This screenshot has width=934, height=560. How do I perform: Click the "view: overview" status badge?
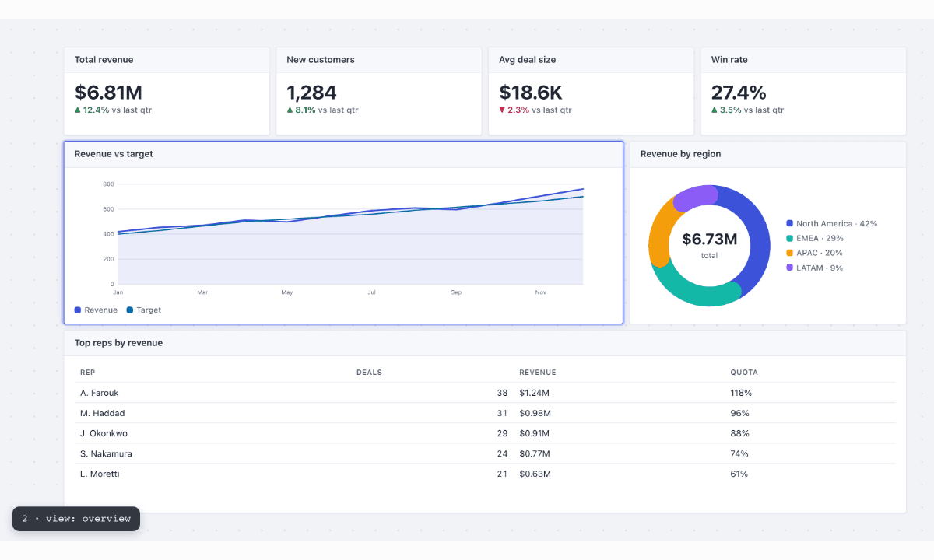click(76, 519)
